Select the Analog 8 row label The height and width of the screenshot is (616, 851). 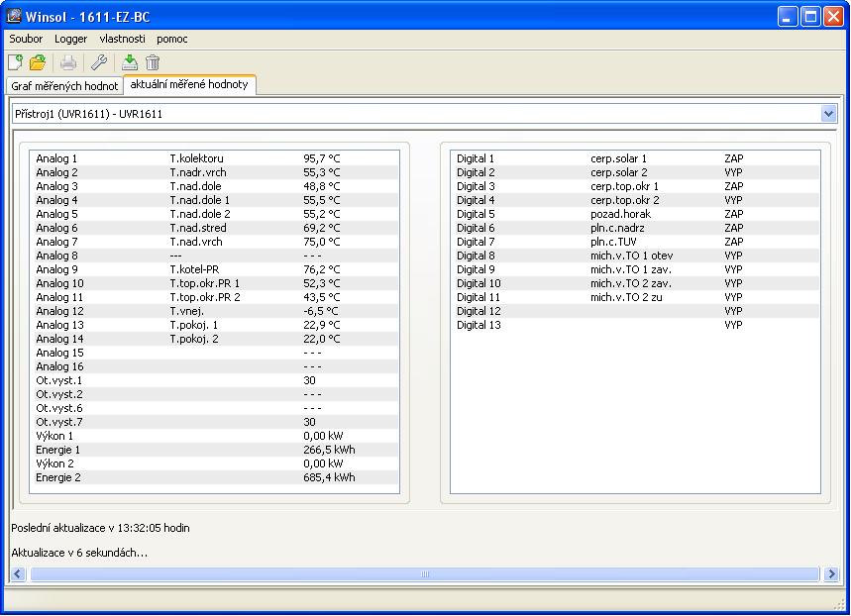pyautogui.click(x=57, y=256)
